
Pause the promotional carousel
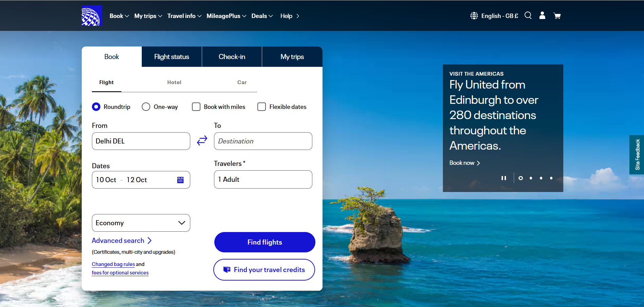504,178
